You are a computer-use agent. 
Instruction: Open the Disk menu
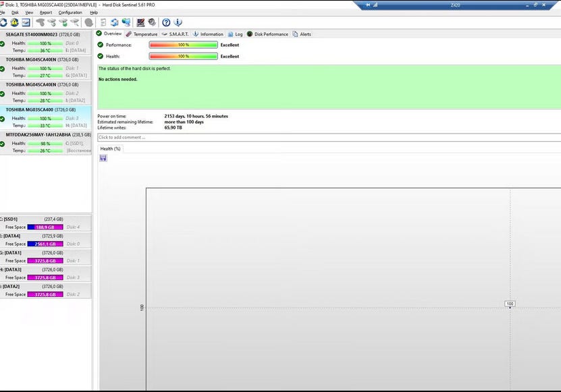pos(15,13)
